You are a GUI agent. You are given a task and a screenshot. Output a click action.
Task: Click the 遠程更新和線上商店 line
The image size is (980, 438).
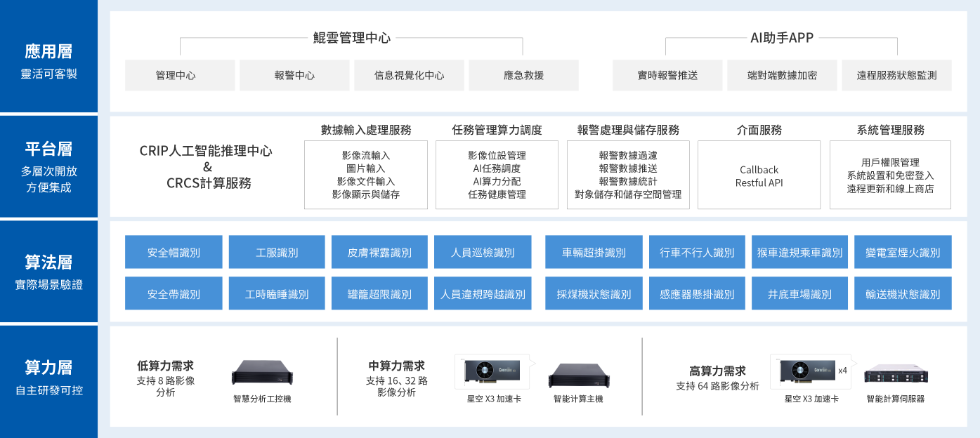click(x=890, y=188)
